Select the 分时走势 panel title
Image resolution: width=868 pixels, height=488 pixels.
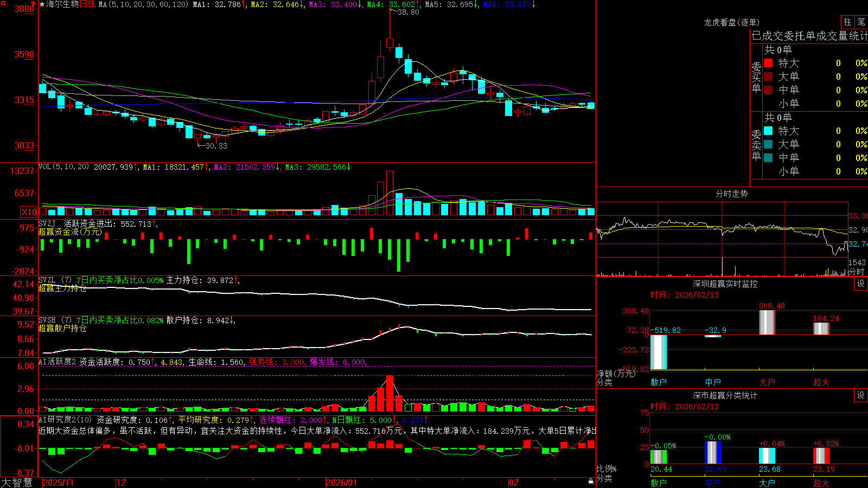(x=731, y=194)
